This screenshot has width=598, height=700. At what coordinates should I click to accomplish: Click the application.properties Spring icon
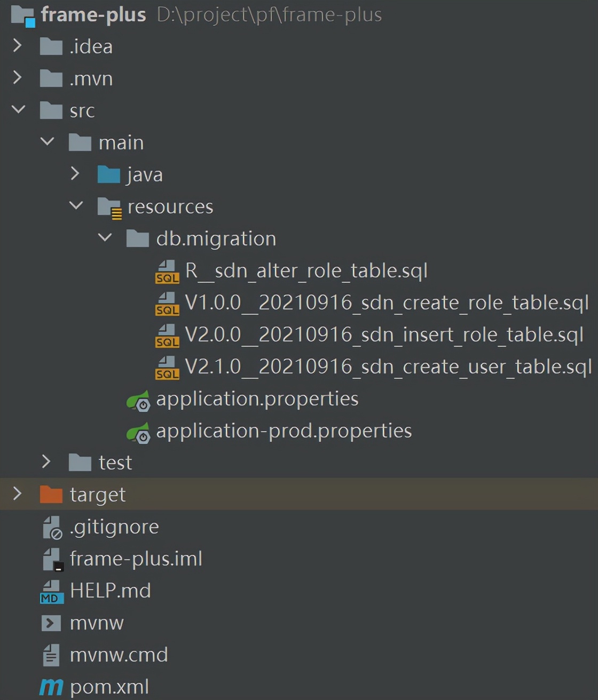[x=138, y=400]
